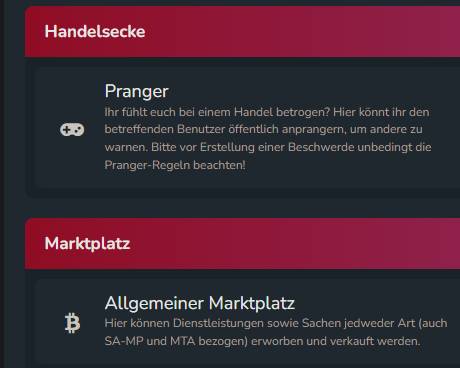Screen dimensions: 460x368
Task: Open the Marktplatz category heading
Action: click(87, 243)
